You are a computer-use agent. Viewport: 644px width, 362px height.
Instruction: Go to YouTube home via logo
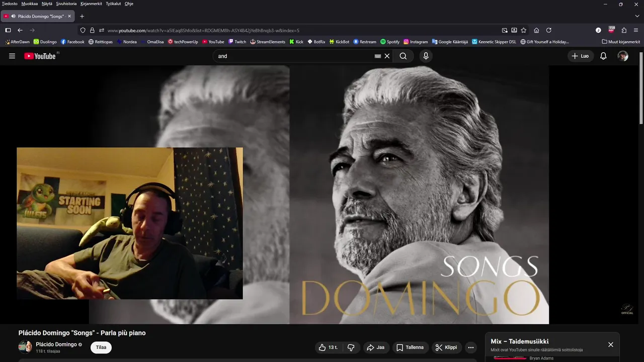(40, 56)
